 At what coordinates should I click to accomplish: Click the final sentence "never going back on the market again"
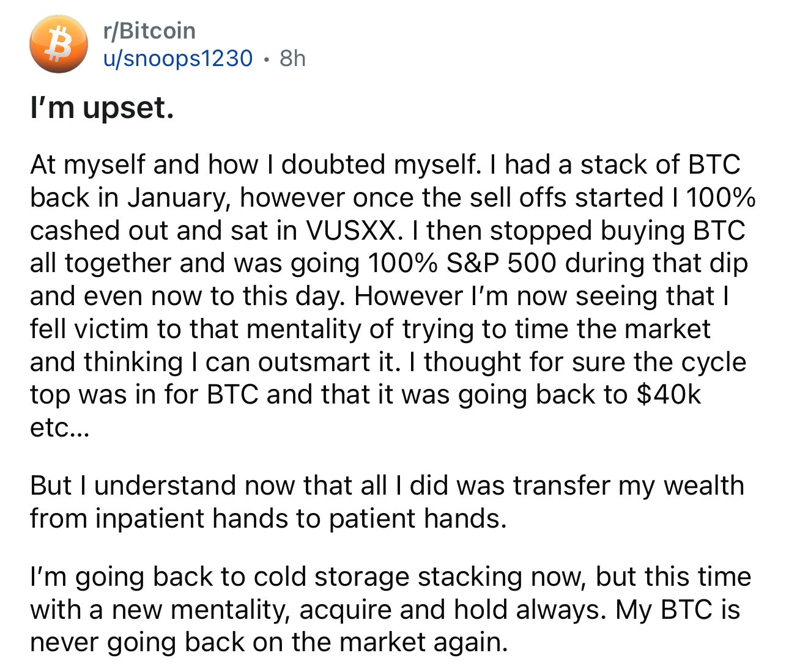(269, 642)
